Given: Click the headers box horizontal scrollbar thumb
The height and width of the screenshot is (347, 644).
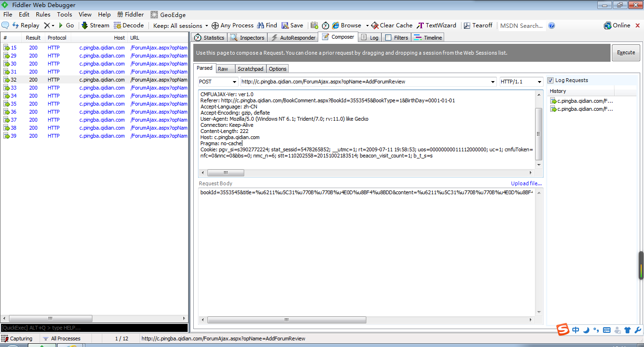Looking at the screenshot, I should (x=225, y=173).
